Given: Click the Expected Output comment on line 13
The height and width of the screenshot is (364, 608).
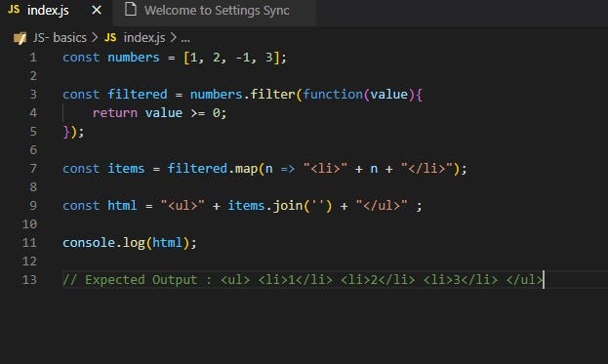Looking at the screenshot, I should click(303, 279).
